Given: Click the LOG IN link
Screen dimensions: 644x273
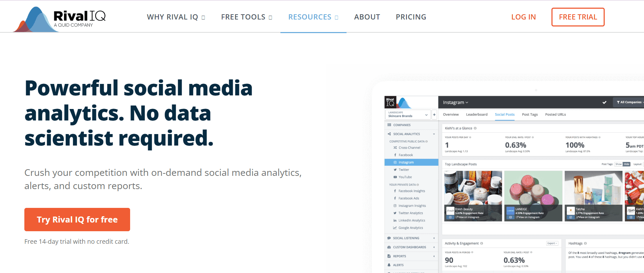Looking at the screenshot, I should (x=523, y=17).
